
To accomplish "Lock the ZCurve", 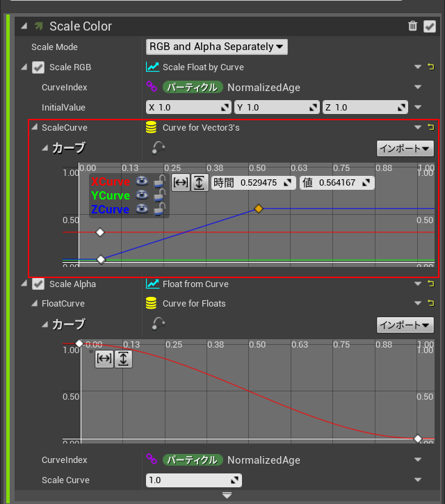I will tap(159, 209).
